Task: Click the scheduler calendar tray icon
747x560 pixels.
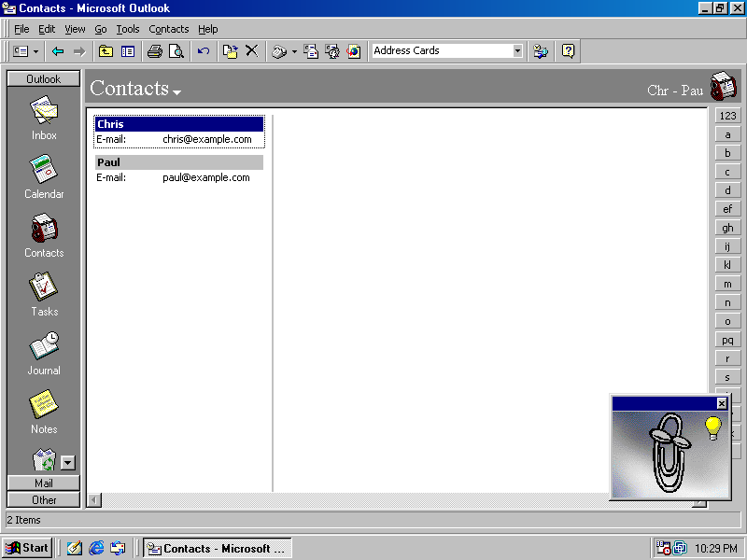Action: coord(663,548)
